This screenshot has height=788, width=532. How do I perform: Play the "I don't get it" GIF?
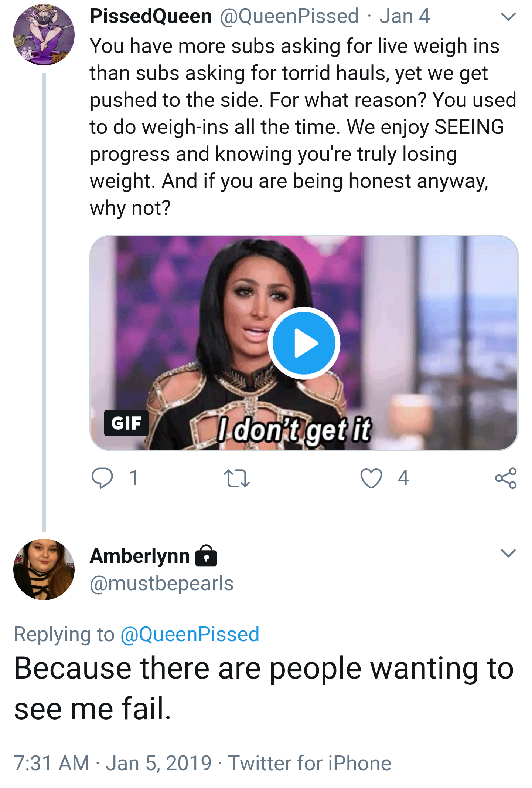304,343
